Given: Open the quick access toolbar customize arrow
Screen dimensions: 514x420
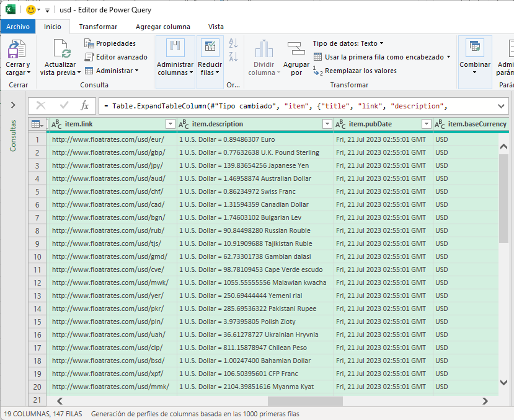Looking at the screenshot, I should coord(48,11).
